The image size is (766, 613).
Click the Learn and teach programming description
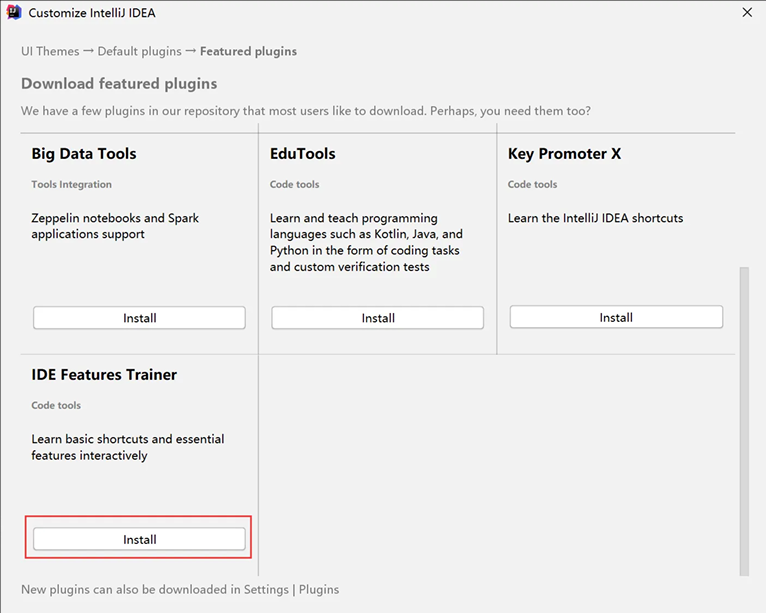click(x=366, y=242)
